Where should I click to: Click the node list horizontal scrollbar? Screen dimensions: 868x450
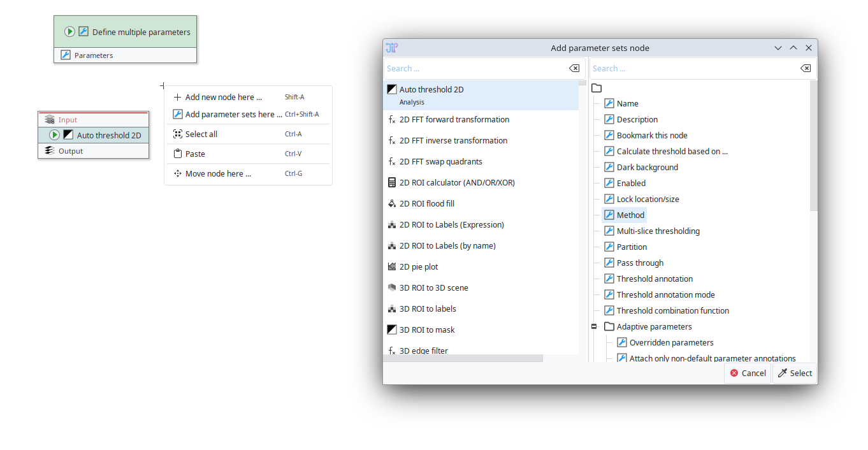click(x=463, y=359)
